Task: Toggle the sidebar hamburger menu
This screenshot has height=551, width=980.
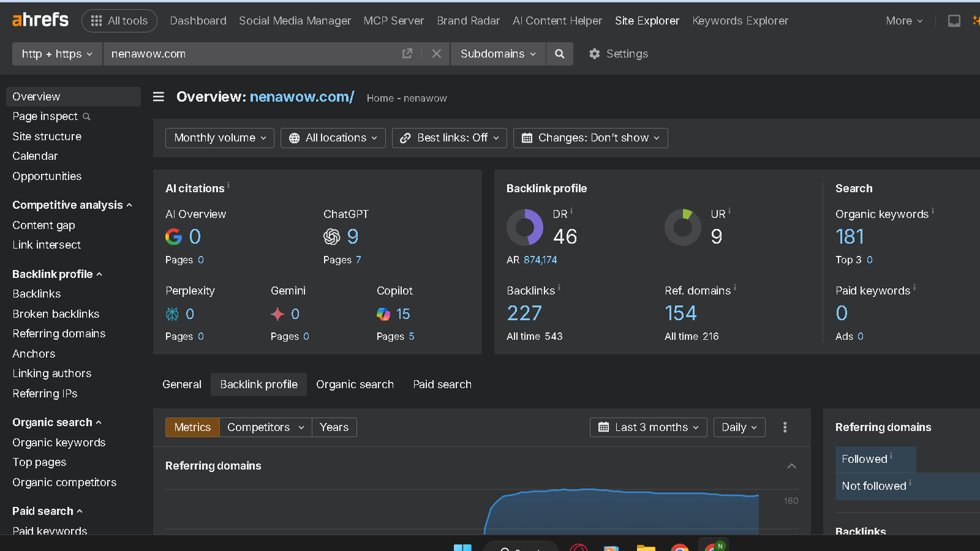Action: pos(159,97)
